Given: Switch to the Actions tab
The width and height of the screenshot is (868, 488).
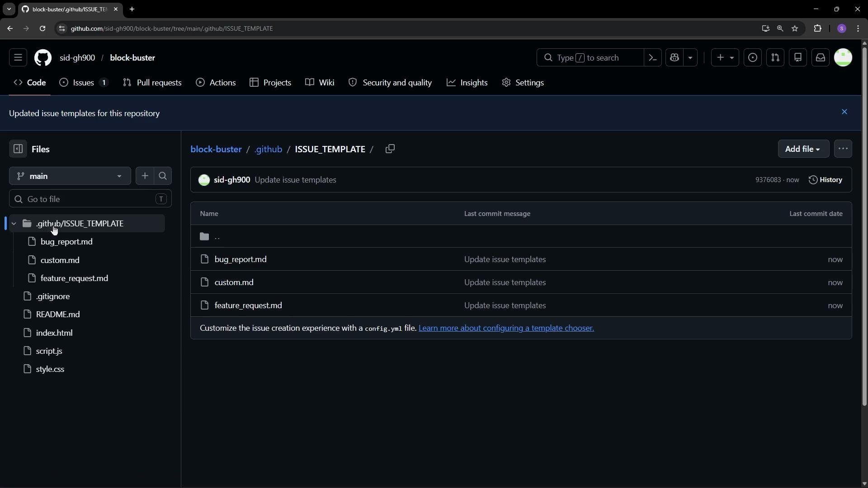Looking at the screenshot, I should (216, 83).
